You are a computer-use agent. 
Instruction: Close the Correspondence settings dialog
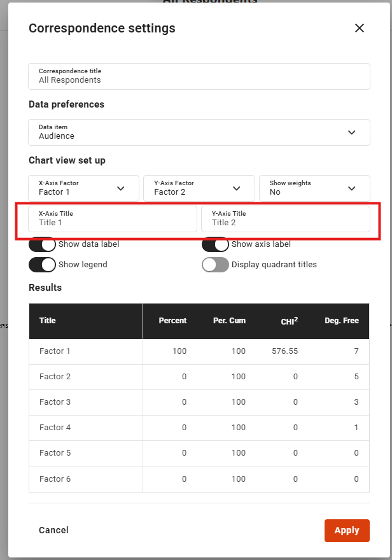tap(360, 28)
